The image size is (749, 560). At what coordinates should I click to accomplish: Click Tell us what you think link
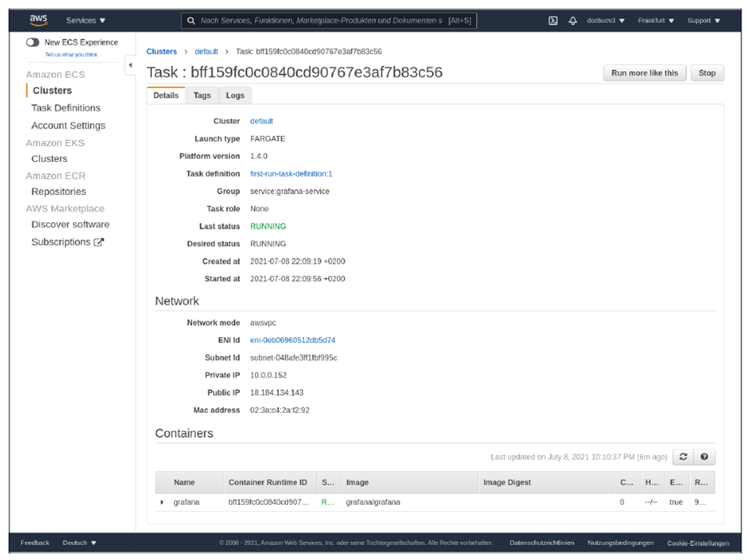(71, 54)
